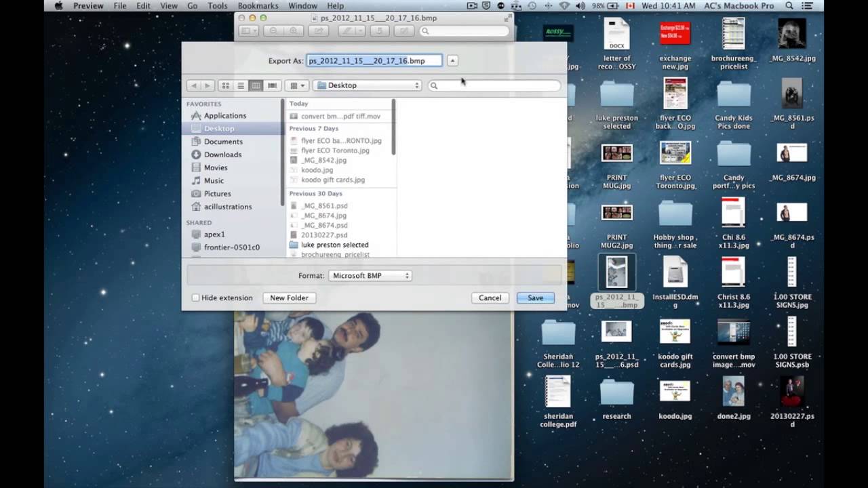868x488 pixels.
Task: Click the Save button
Action: point(535,298)
